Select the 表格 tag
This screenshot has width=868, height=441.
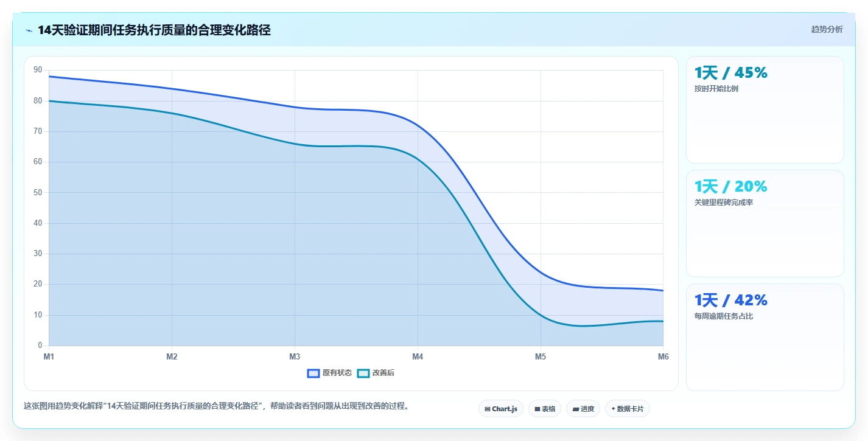point(545,409)
